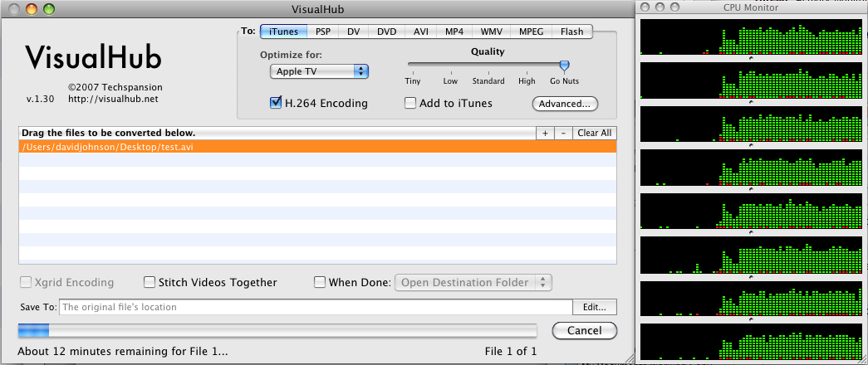Click the http://visualhub.net link text
868x365 pixels.
pyautogui.click(x=113, y=100)
